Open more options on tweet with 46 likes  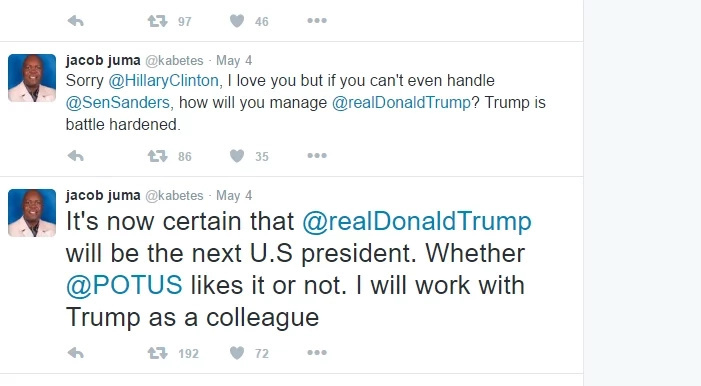[x=317, y=21]
